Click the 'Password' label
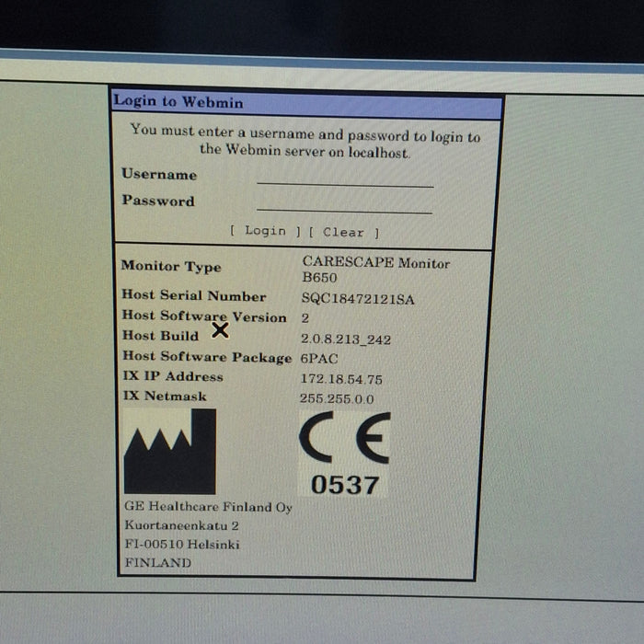Image resolution: width=644 pixels, height=644 pixels. pyautogui.click(x=158, y=201)
